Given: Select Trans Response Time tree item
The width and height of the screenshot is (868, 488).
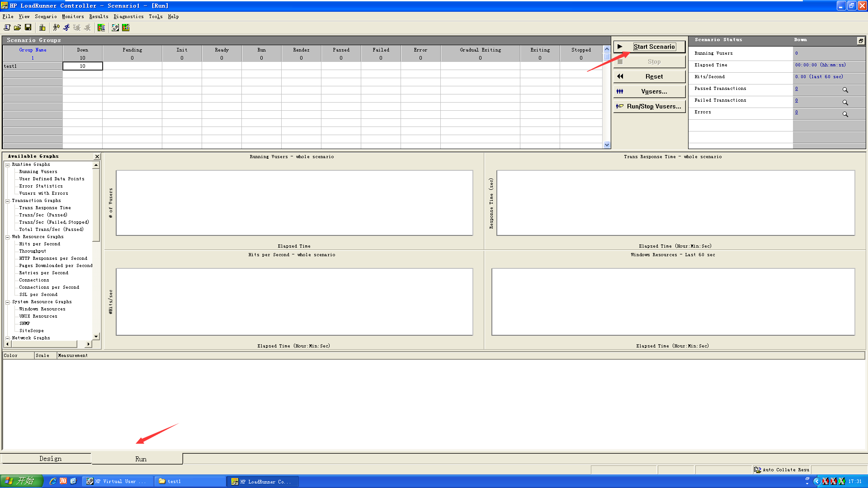Looking at the screenshot, I should [x=45, y=208].
